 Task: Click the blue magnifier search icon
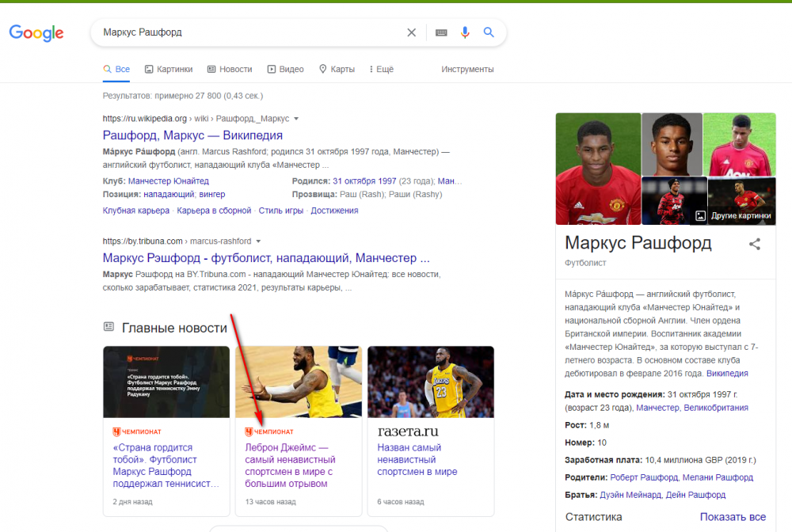click(x=489, y=32)
